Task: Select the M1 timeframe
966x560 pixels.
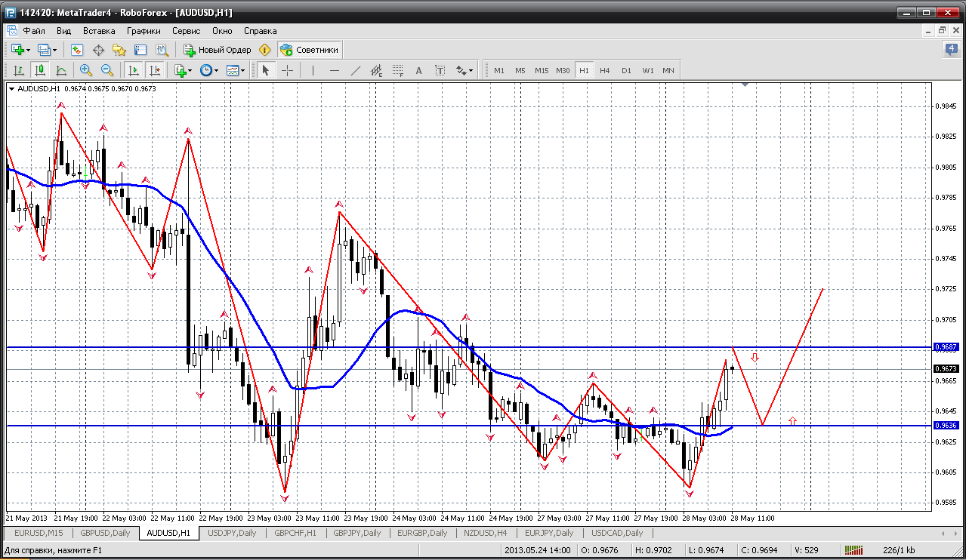Action: click(x=499, y=70)
